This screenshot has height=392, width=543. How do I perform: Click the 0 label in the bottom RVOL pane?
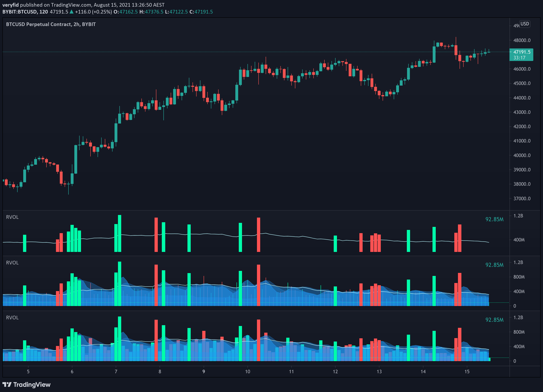[x=515, y=361]
